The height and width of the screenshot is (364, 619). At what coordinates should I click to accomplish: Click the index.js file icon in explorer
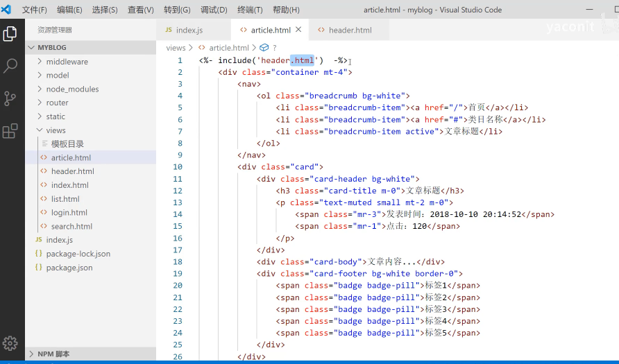tap(39, 239)
